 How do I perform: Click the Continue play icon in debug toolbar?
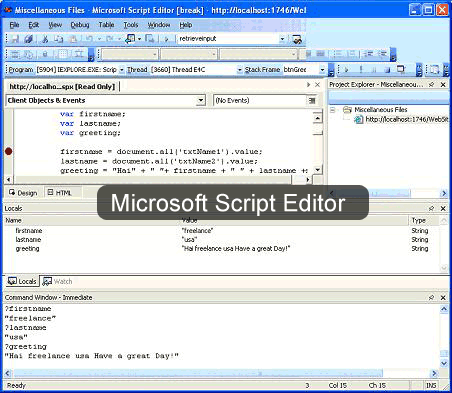(347, 70)
